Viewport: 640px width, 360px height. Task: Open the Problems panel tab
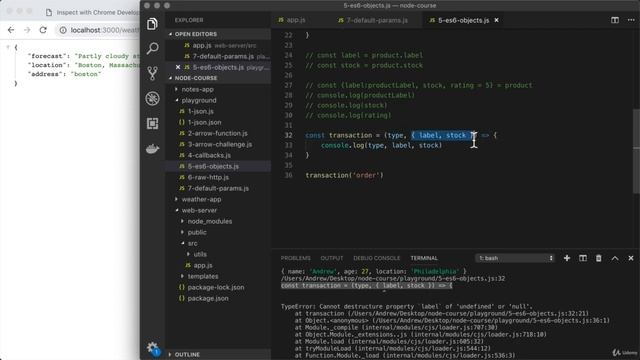pyautogui.click(x=296, y=258)
